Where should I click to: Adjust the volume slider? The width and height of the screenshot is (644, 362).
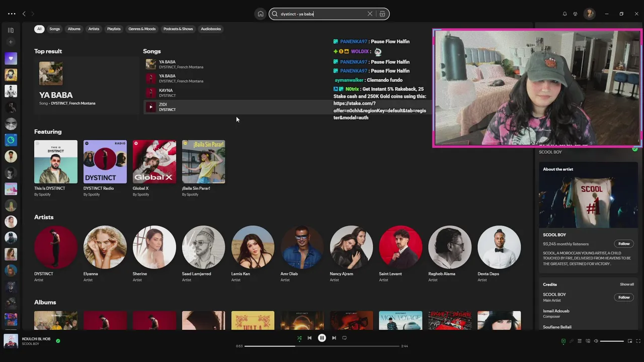tap(612, 341)
